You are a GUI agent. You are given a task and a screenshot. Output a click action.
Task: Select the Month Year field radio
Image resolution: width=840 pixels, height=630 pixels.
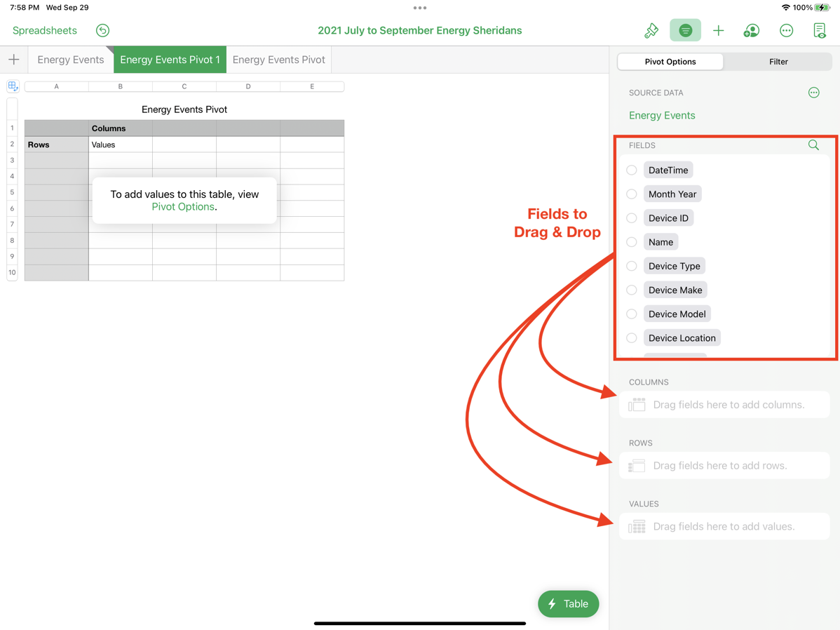(632, 194)
